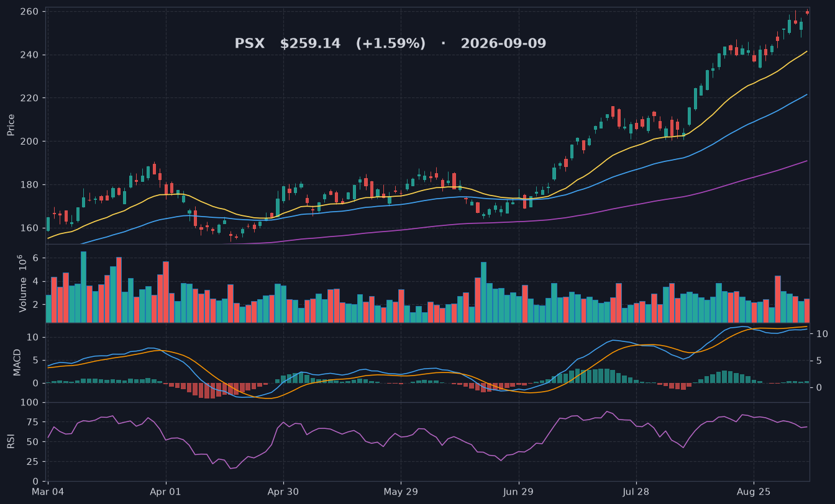Click the MACD axis label
Screen dimensions: 835x504
point(17,362)
